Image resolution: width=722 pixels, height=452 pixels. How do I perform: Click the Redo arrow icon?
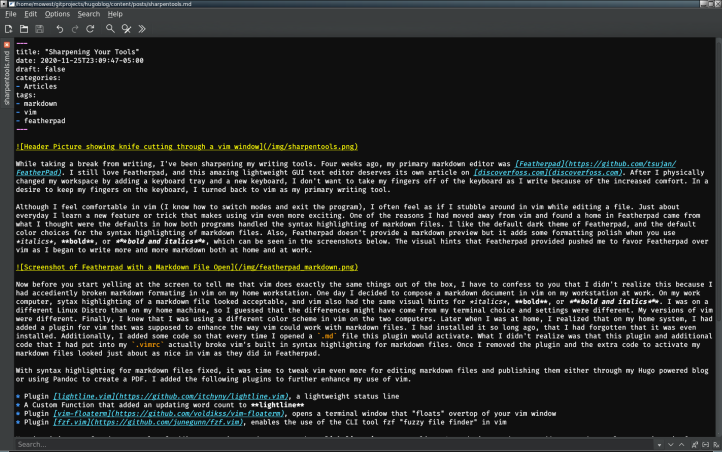point(75,29)
